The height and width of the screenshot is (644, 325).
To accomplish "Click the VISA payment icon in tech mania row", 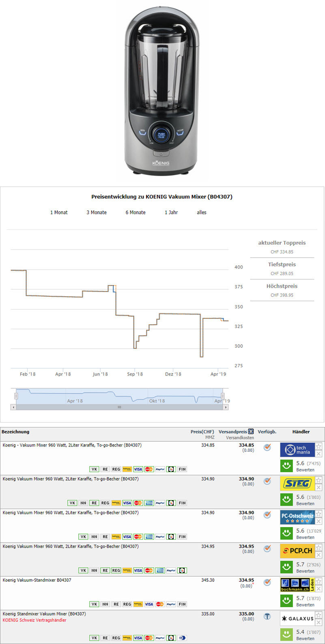I will tap(138, 469).
